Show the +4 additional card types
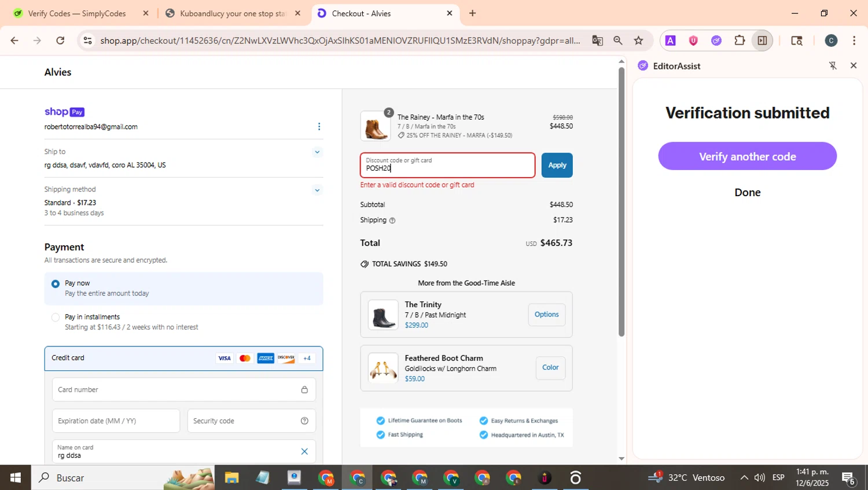The image size is (868, 490). pyautogui.click(x=307, y=359)
